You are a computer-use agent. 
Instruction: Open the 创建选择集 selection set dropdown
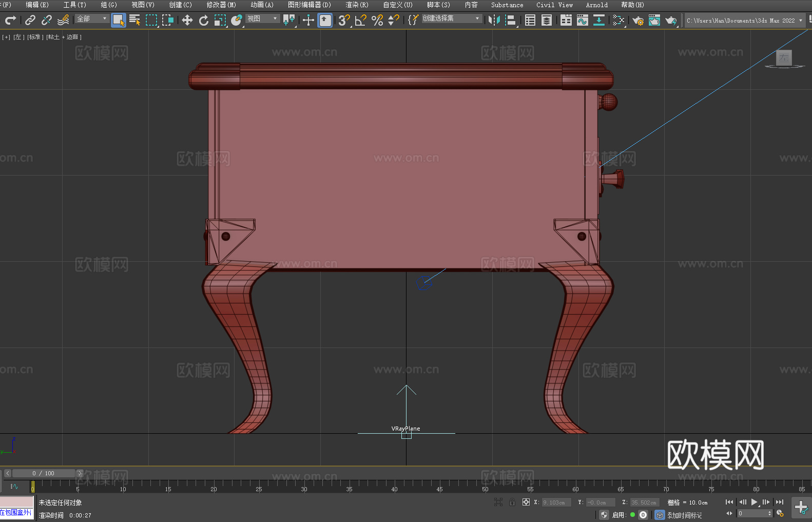pyautogui.click(x=452, y=18)
